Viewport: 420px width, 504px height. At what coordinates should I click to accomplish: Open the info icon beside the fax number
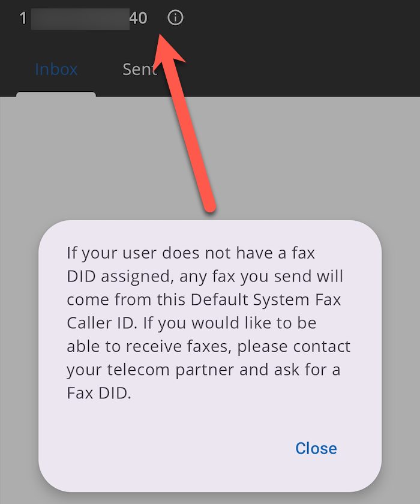[175, 17]
